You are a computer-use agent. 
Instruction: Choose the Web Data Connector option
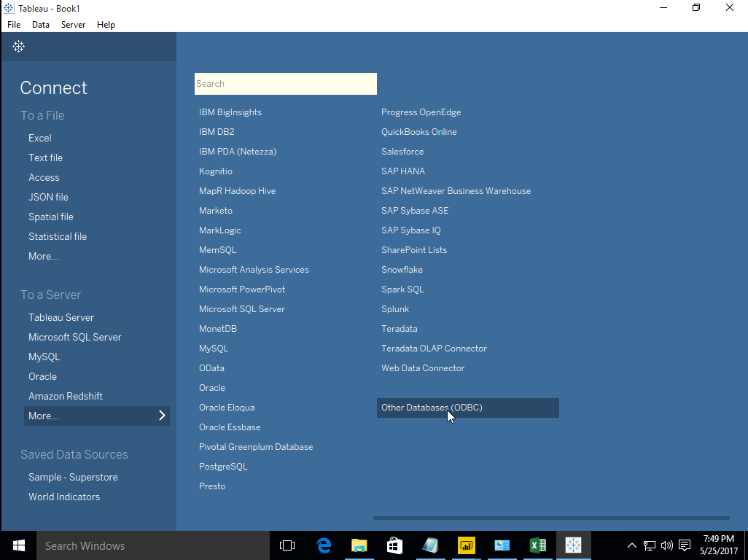(423, 368)
